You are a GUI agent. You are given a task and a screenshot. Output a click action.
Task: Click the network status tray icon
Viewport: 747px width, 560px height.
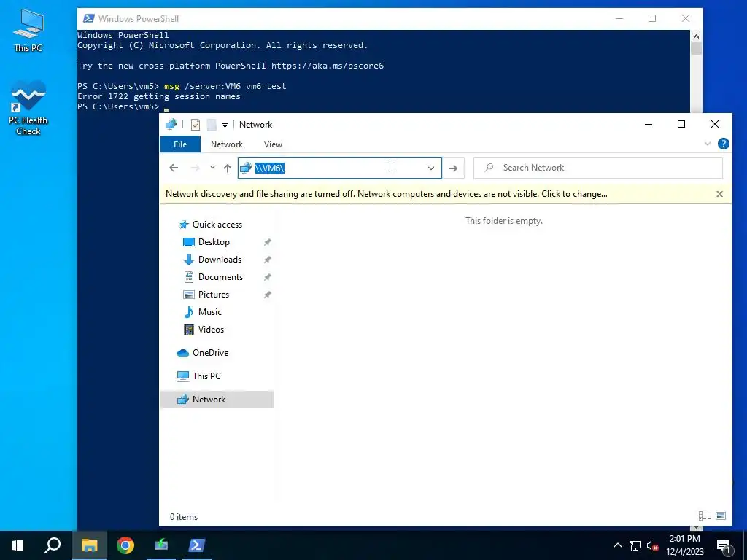635,545
